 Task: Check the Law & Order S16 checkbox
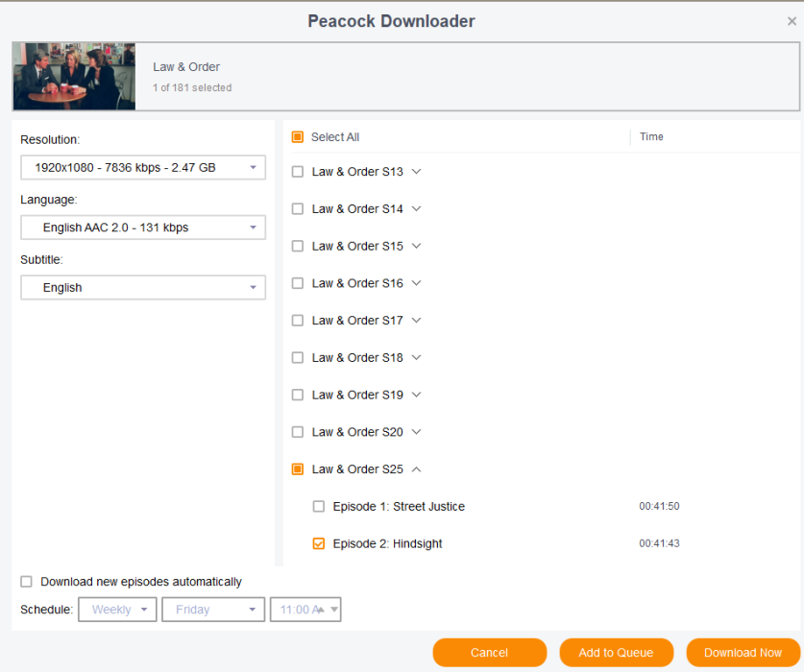[298, 283]
